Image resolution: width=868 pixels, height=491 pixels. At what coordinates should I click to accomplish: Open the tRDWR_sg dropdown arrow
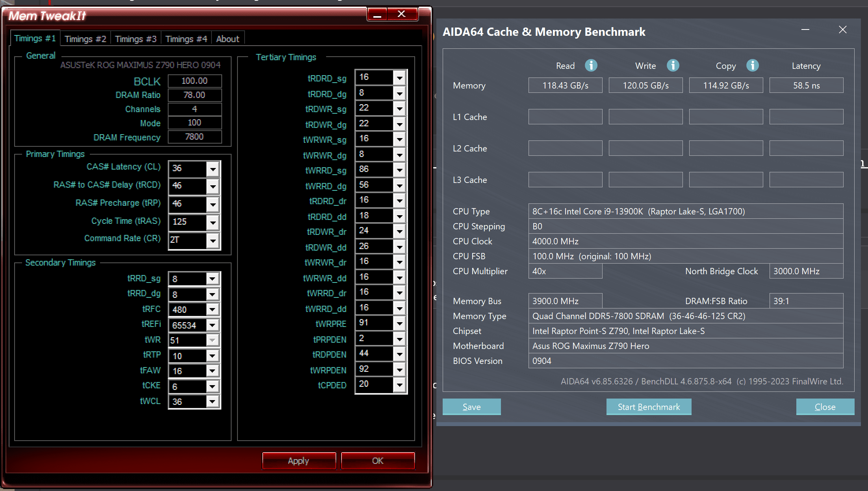click(x=400, y=109)
